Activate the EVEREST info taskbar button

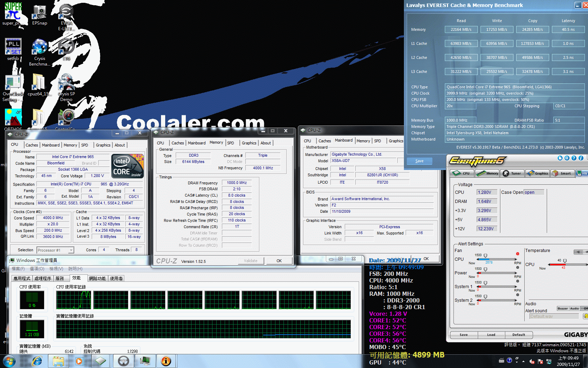166,361
